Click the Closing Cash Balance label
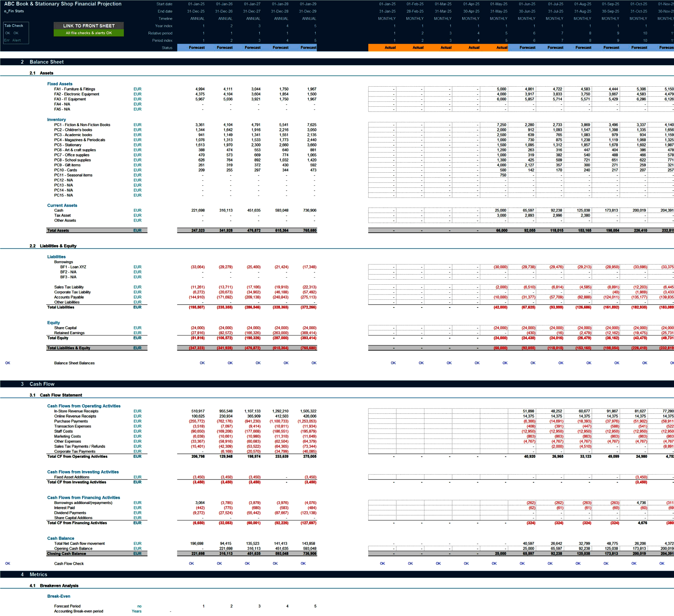Screen dimensions: 674x616 (66, 554)
